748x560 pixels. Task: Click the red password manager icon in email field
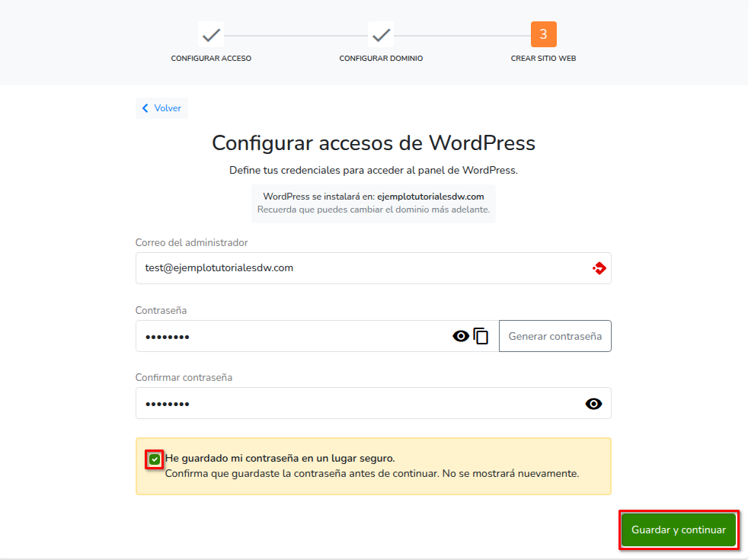click(x=599, y=268)
